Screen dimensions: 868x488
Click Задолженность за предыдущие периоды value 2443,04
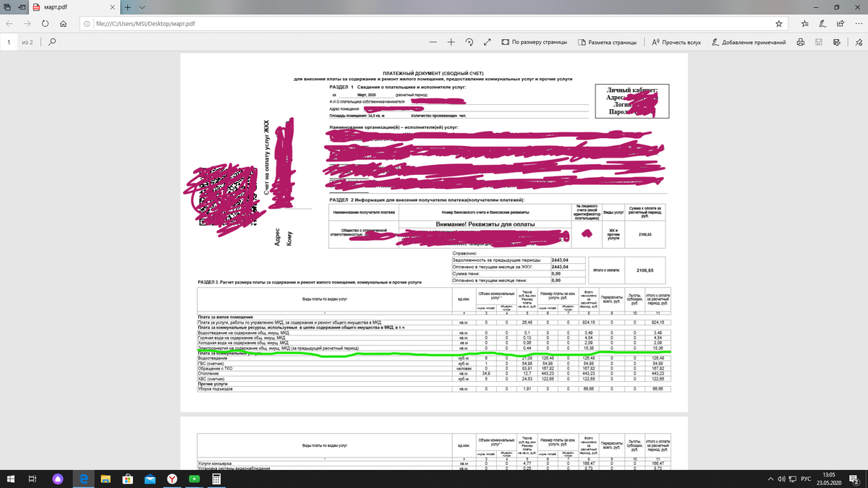[560, 260]
